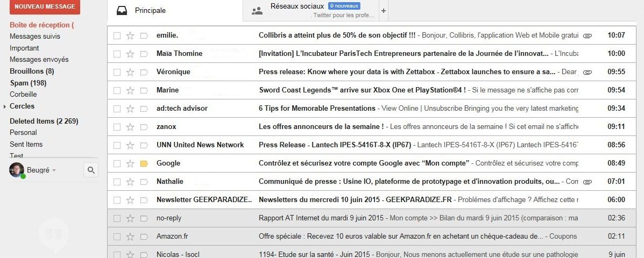Star the no-reply email
The height and width of the screenshot is (258, 644).
point(130,218)
